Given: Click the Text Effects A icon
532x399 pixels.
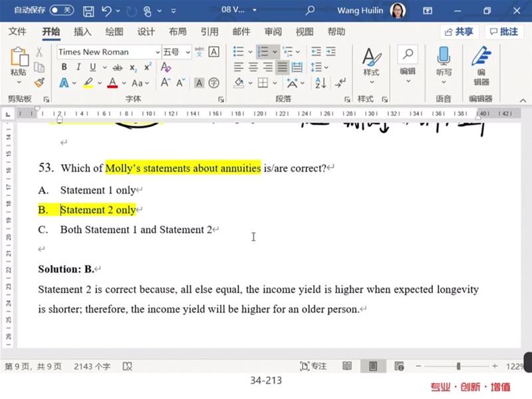Looking at the screenshot, I should coord(64,82).
